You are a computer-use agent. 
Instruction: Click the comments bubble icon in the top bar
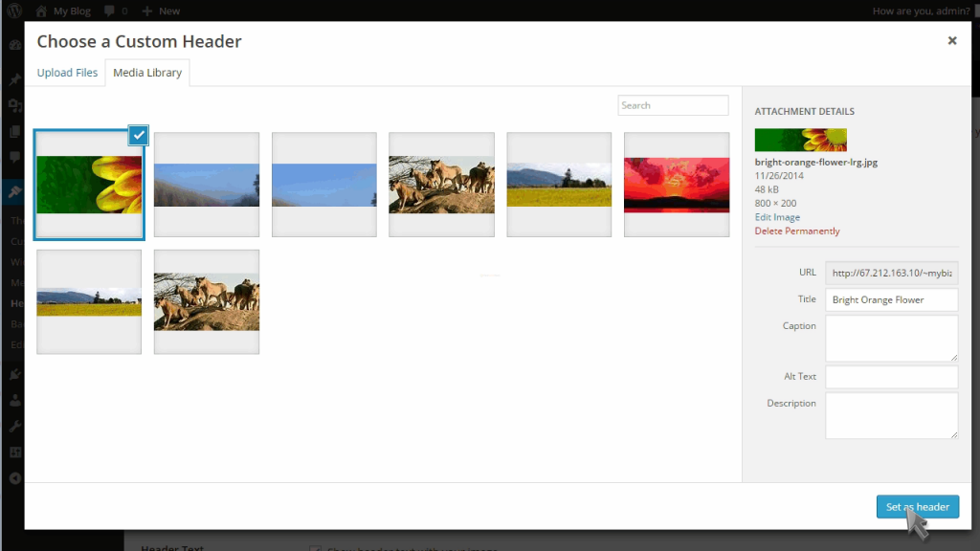coord(108,11)
